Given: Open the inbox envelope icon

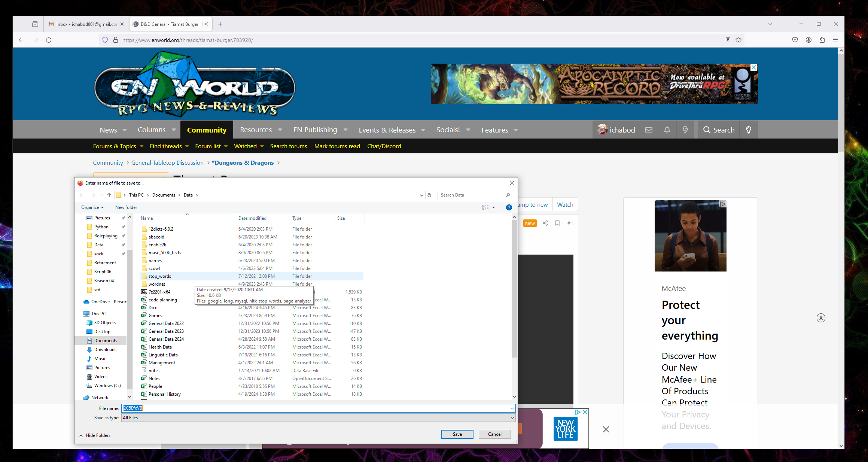Looking at the screenshot, I should pyautogui.click(x=649, y=130).
